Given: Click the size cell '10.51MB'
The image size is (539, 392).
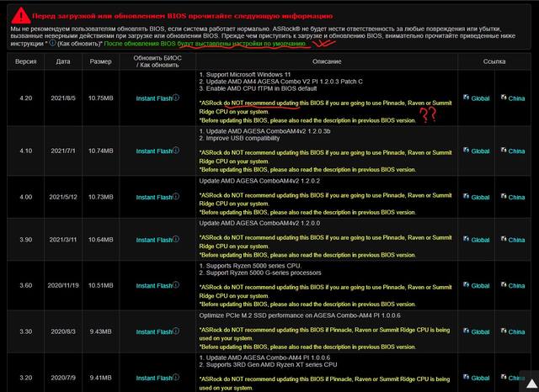Looking at the screenshot, I should point(101,286).
